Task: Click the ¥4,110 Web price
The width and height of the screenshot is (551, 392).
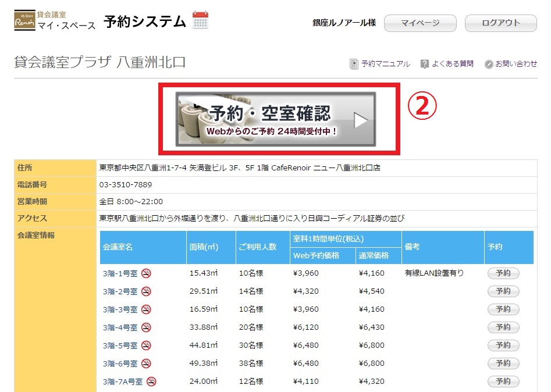Action: tap(305, 381)
